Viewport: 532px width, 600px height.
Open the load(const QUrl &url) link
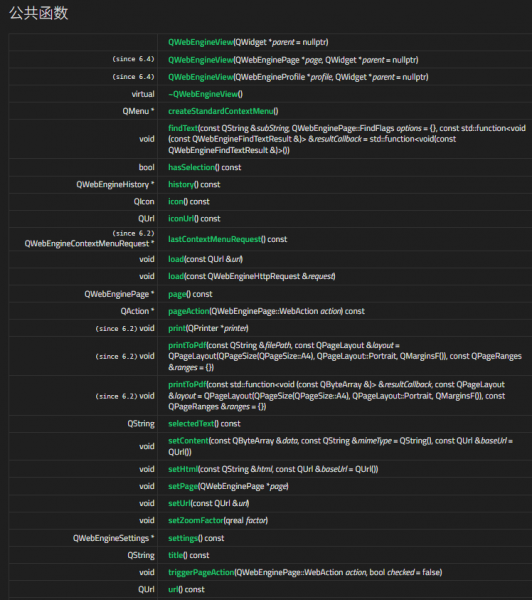176,259
